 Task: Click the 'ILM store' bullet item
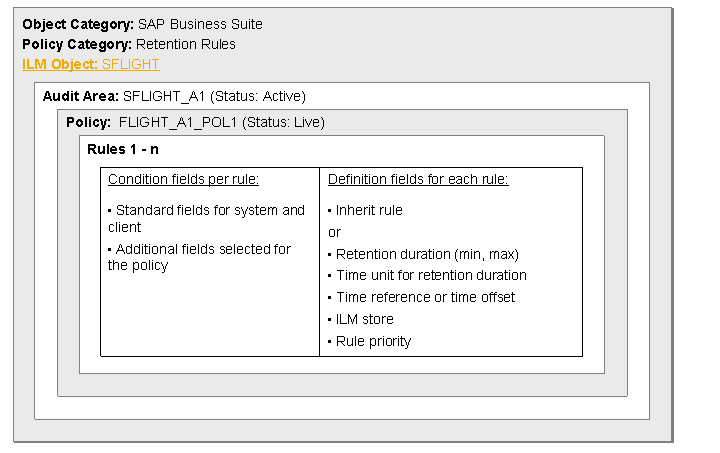coord(364,319)
